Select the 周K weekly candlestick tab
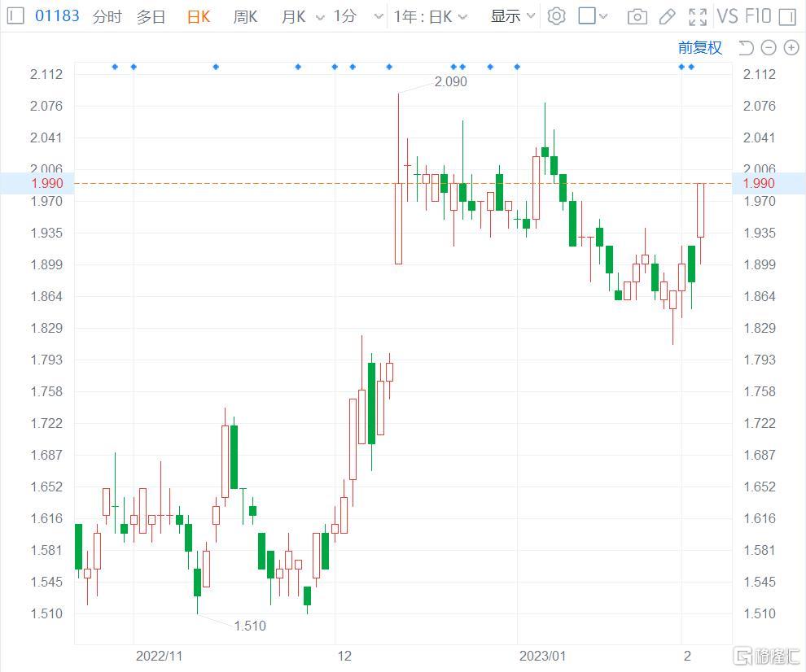 pos(245,17)
